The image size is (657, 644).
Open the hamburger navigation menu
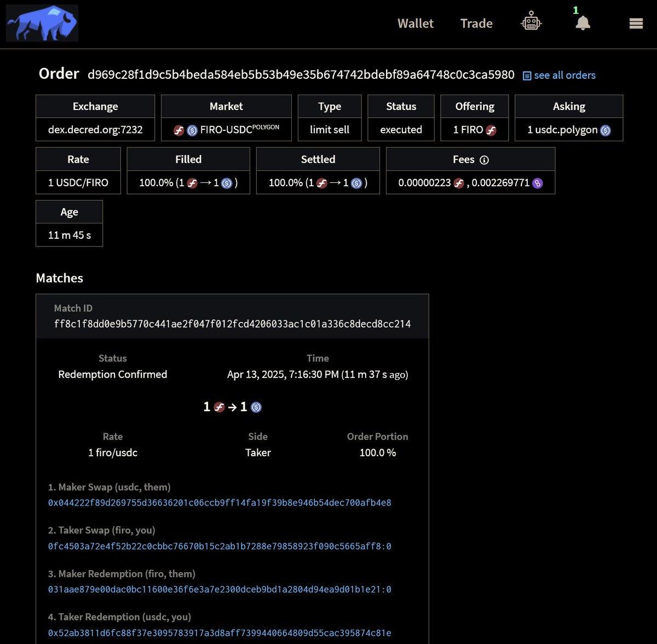tap(636, 23)
